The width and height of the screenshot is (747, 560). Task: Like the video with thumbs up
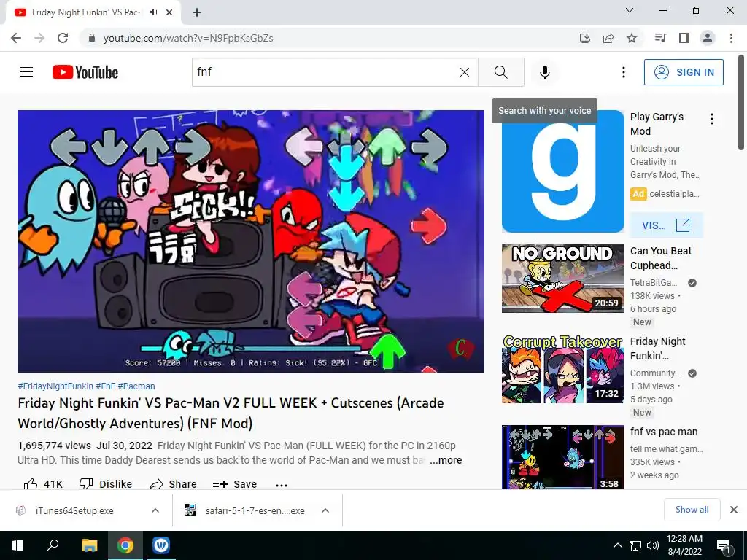pos(43,484)
